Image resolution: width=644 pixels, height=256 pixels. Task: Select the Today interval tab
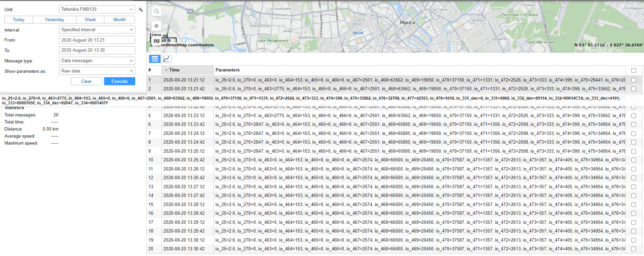pos(19,20)
